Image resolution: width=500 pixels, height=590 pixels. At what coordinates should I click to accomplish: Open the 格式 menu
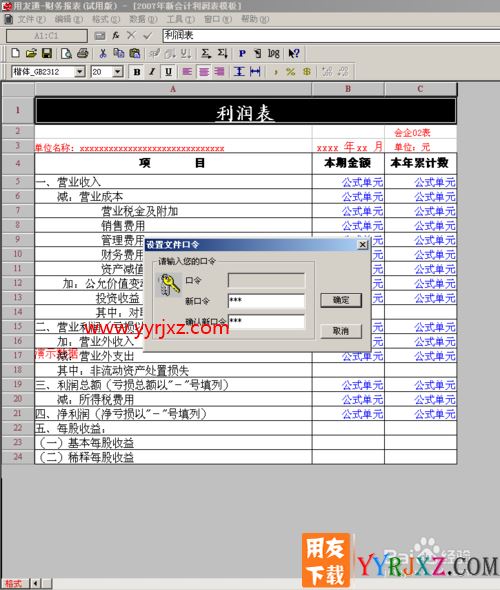(106, 19)
